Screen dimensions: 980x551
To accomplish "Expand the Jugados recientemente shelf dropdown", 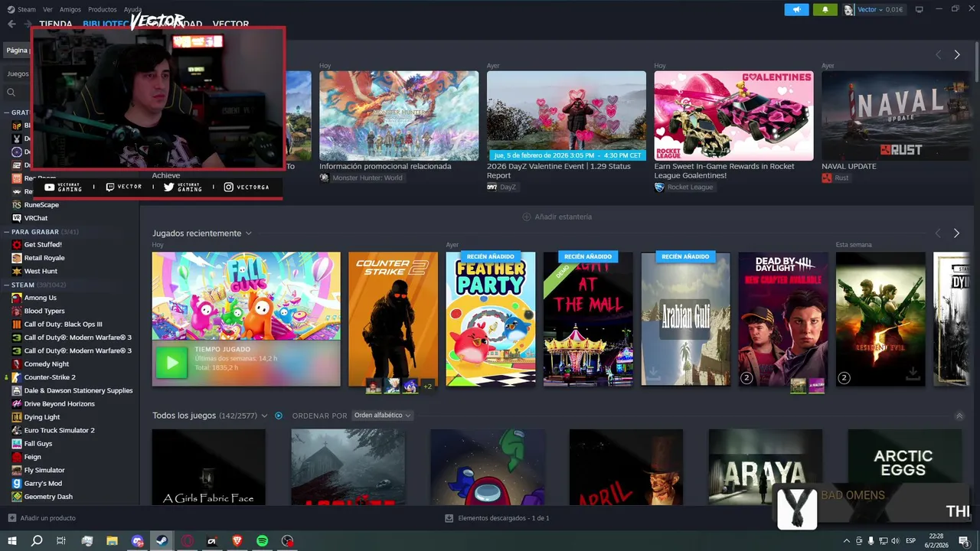I will pos(248,233).
